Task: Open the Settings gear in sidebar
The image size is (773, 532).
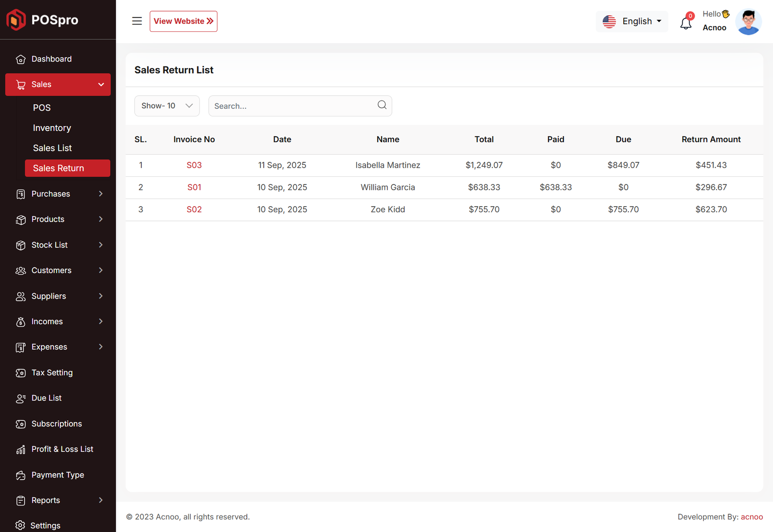Action: (x=20, y=525)
